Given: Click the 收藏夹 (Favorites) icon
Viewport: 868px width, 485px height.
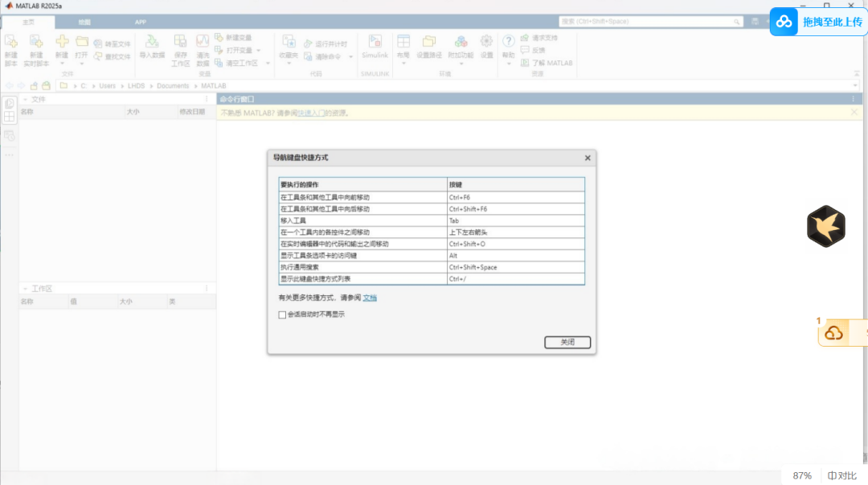Looking at the screenshot, I should (289, 42).
